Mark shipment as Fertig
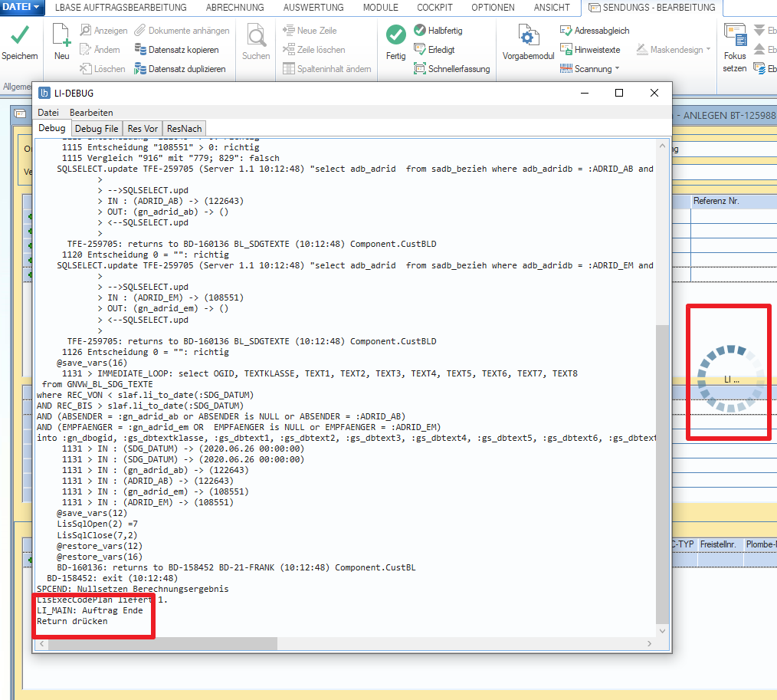The image size is (777, 700). tap(395, 43)
